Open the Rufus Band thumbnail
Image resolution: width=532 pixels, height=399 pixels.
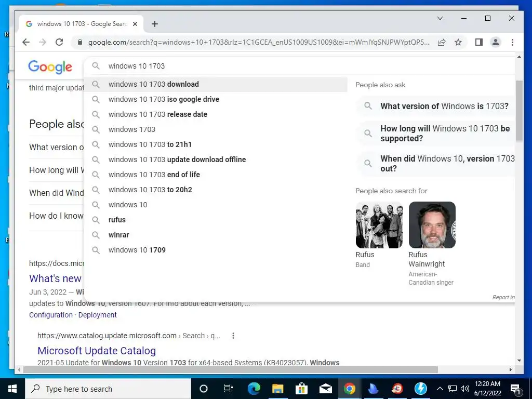(x=379, y=225)
